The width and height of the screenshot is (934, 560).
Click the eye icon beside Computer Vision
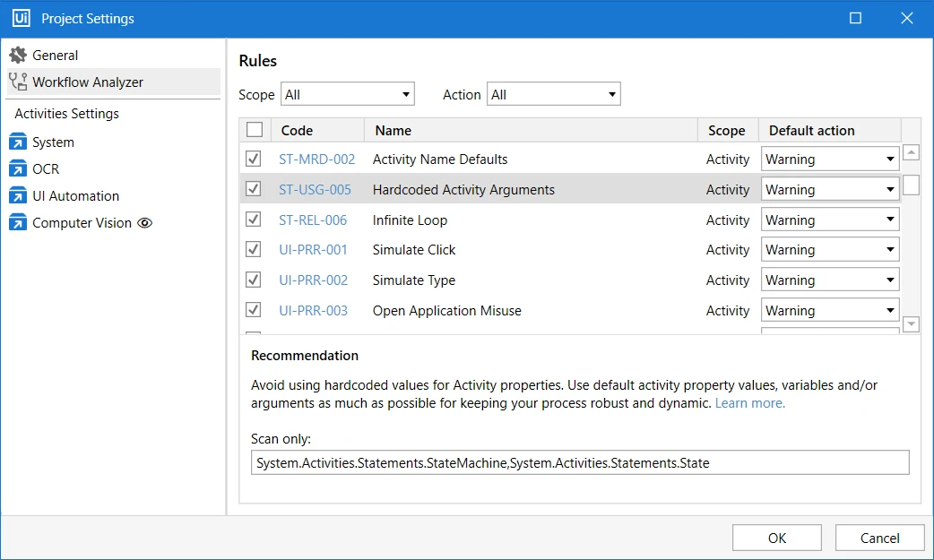click(144, 223)
